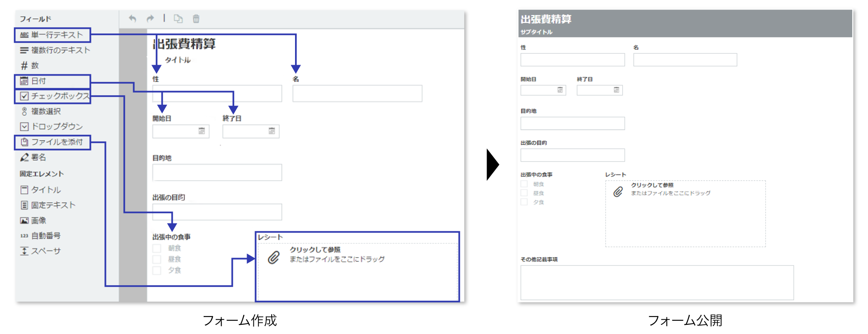Pick the 日付 date field type

coord(53,81)
